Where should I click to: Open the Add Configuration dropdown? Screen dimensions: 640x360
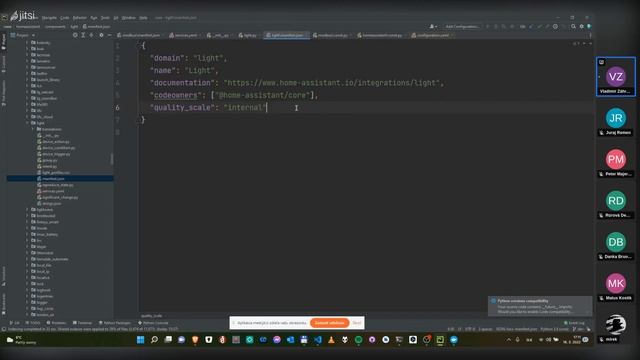462,26
